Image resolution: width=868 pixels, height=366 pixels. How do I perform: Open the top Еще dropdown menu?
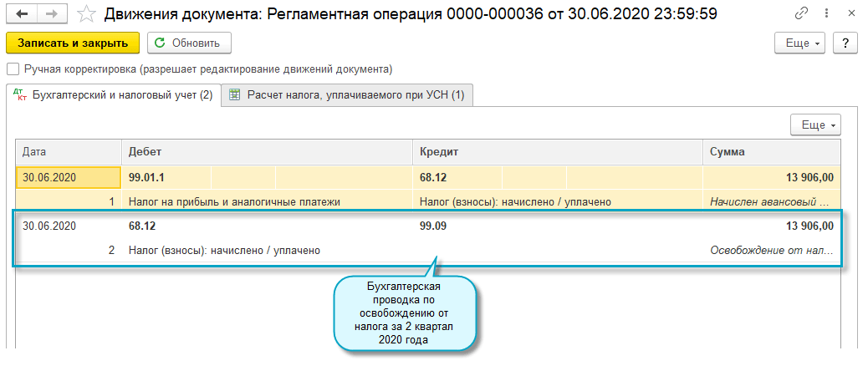(x=799, y=43)
